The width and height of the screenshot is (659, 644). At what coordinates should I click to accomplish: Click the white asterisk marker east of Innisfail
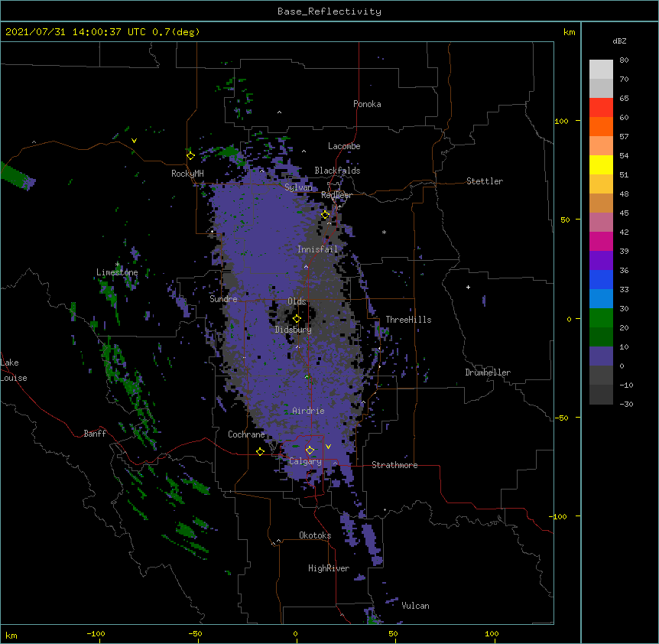(x=384, y=232)
